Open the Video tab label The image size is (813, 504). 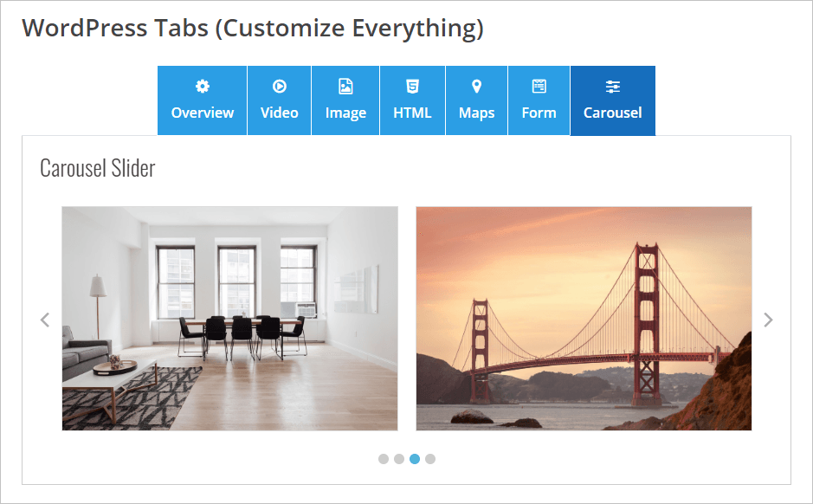click(x=280, y=113)
